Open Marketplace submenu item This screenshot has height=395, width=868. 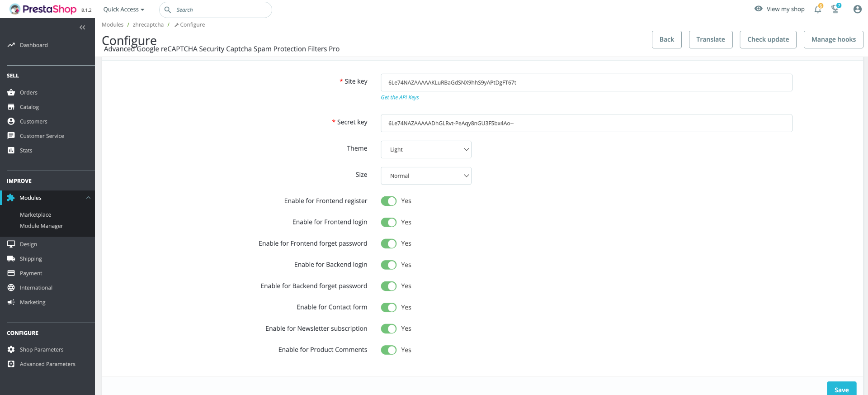pos(35,214)
